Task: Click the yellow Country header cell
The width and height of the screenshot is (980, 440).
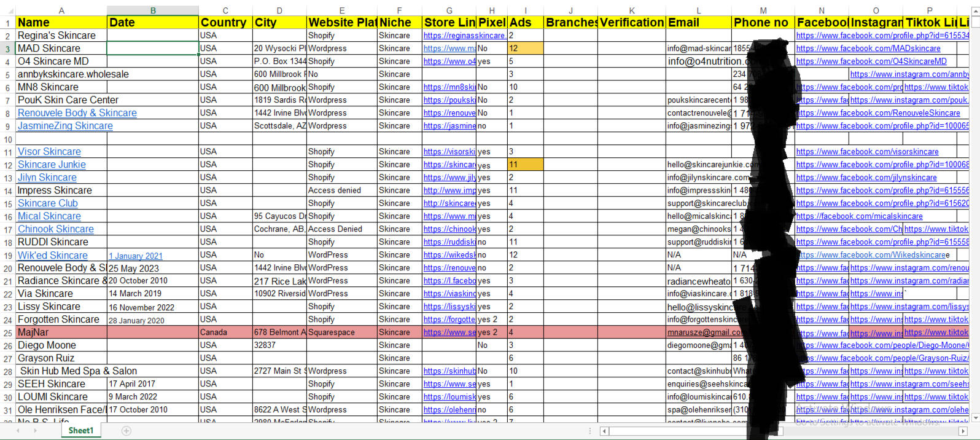Action: (x=225, y=23)
